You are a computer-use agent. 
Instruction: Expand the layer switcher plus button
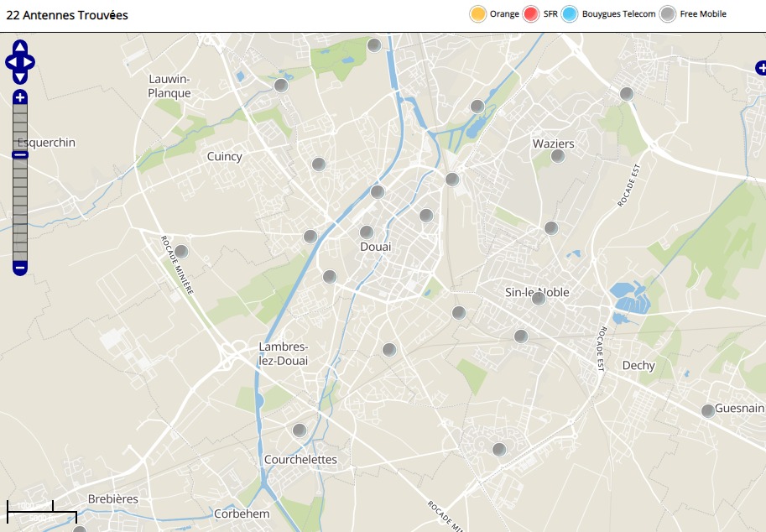pos(760,67)
